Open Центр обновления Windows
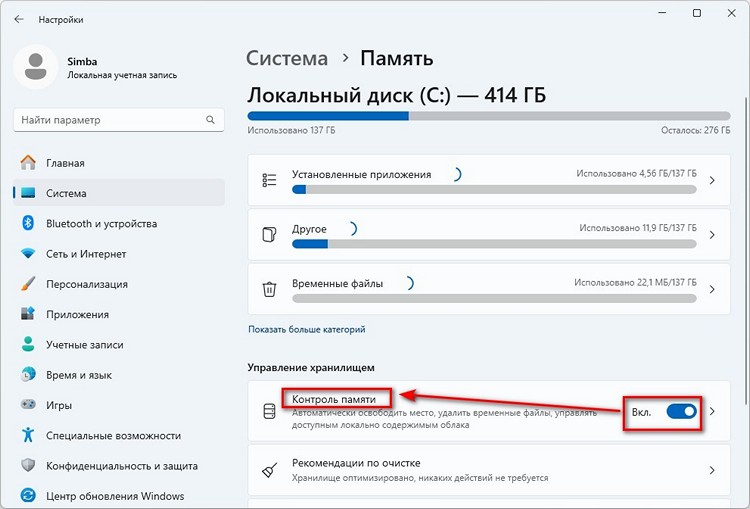750x509 pixels. 119,496
